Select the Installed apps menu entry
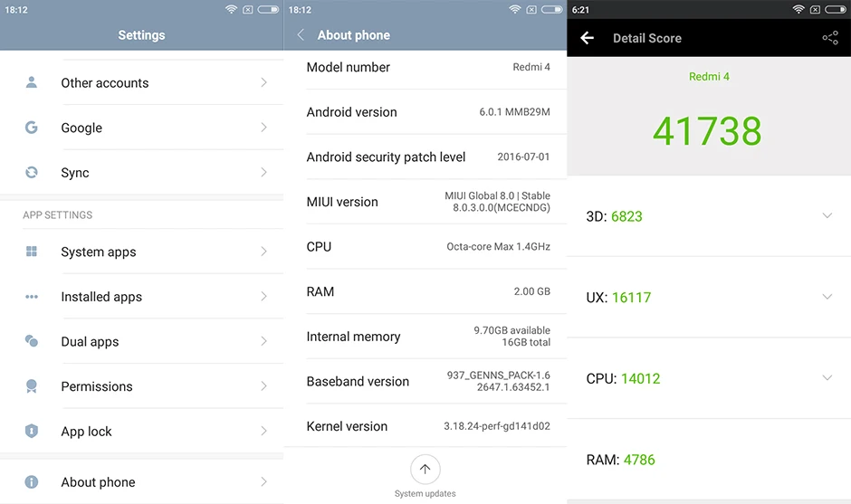This screenshot has width=851, height=504. pos(141,296)
